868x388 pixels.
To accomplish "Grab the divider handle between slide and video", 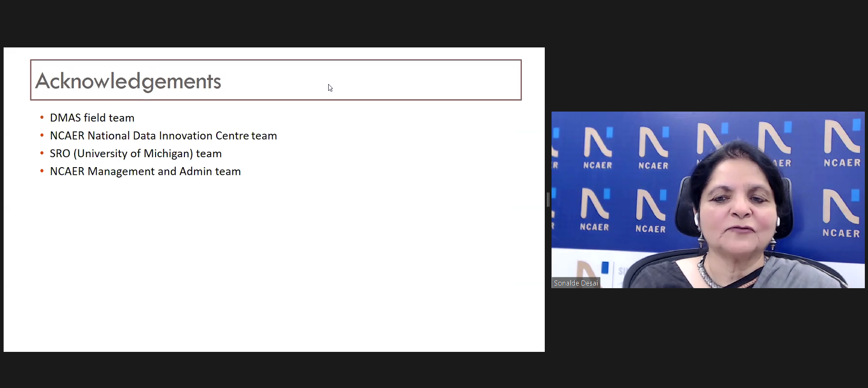I will point(548,200).
